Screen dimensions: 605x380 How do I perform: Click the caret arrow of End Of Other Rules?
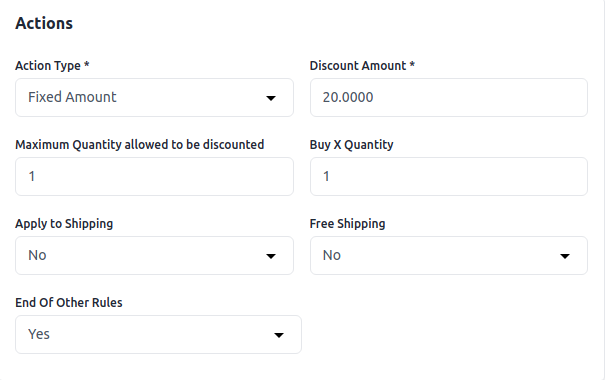[x=279, y=335]
